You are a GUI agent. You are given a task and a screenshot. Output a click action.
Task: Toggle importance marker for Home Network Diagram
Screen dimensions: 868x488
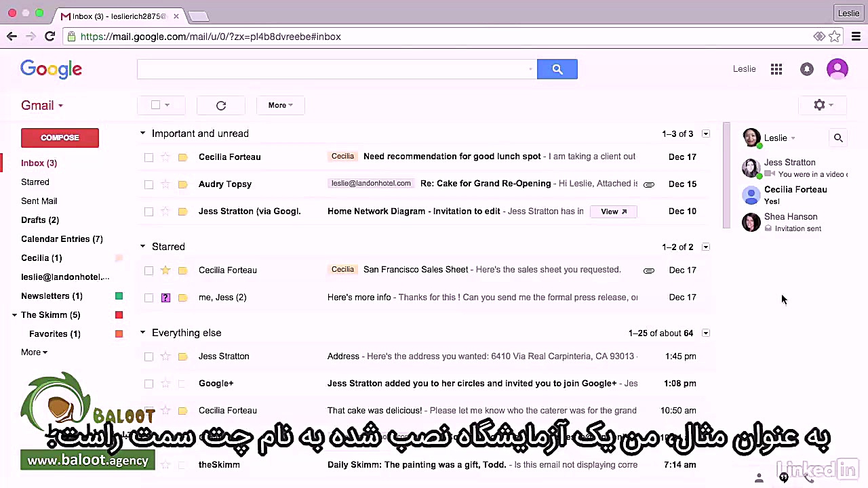pyautogui.click(x=182, y=211)
